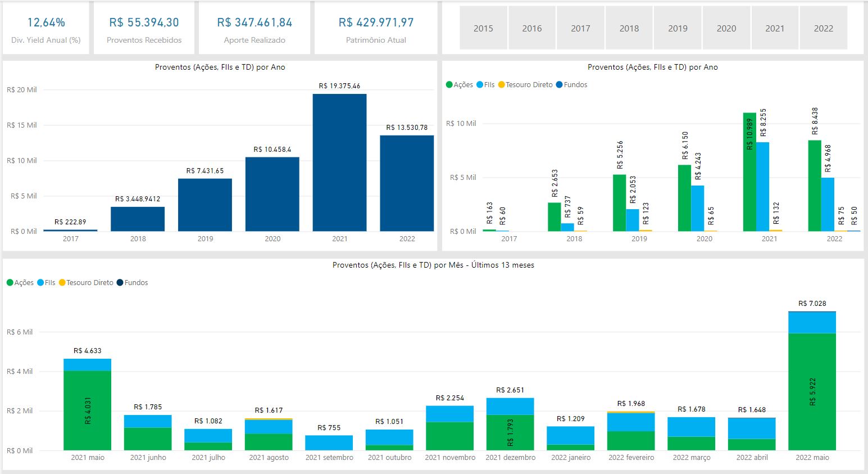Screen dimensions: 868x474
Task: Select the Fundos swatch in the yearly legend
Action: [559, 85]
